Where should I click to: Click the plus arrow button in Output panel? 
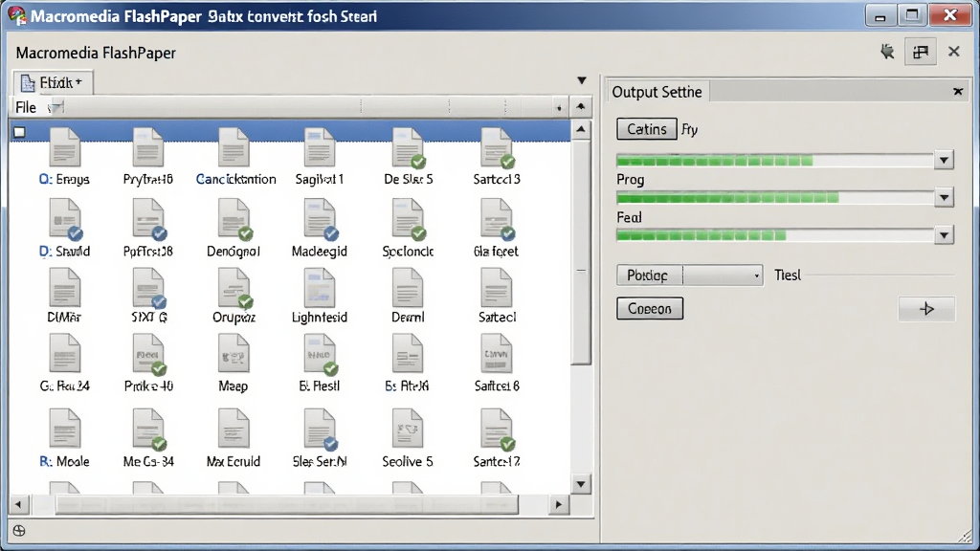coord(926,309)
